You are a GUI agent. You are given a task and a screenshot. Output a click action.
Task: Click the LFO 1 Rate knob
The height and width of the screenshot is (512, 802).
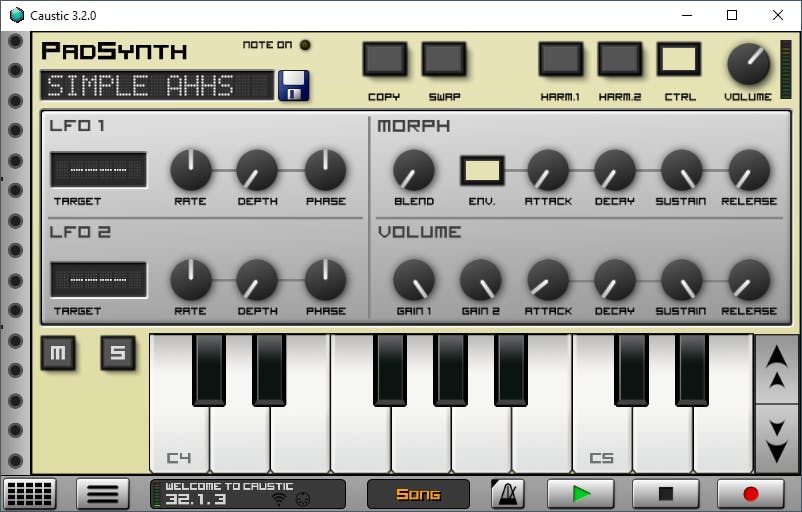(x=191, y=170)
